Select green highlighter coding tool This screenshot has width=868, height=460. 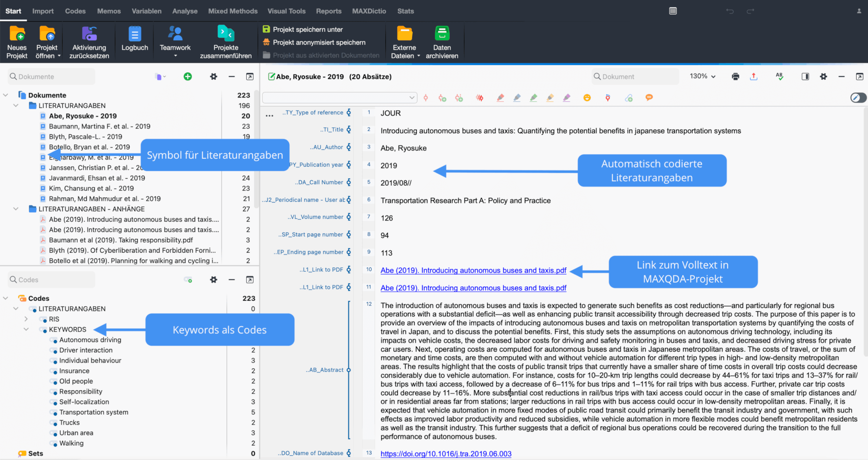click(533, 98)
